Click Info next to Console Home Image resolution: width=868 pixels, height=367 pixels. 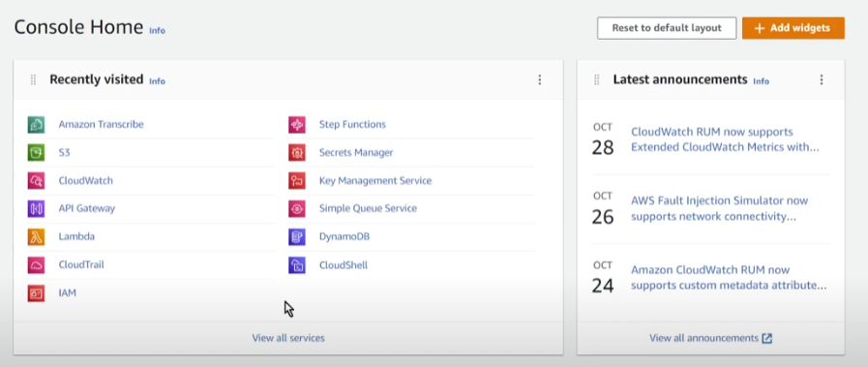click(x=157, y=30)
